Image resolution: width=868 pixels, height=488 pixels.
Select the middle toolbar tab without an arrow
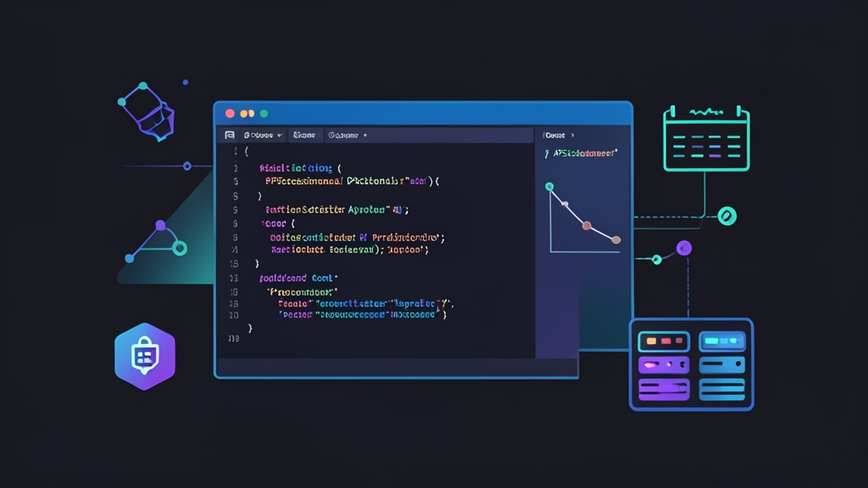[x=304, y=135]
